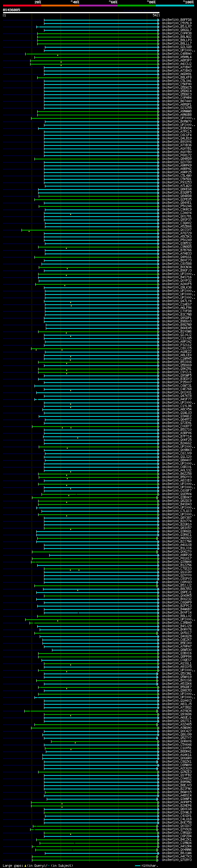Select the UniRef100_B8LLL7 label
This screenshot has height=868, width=197.
click(177, 43)
